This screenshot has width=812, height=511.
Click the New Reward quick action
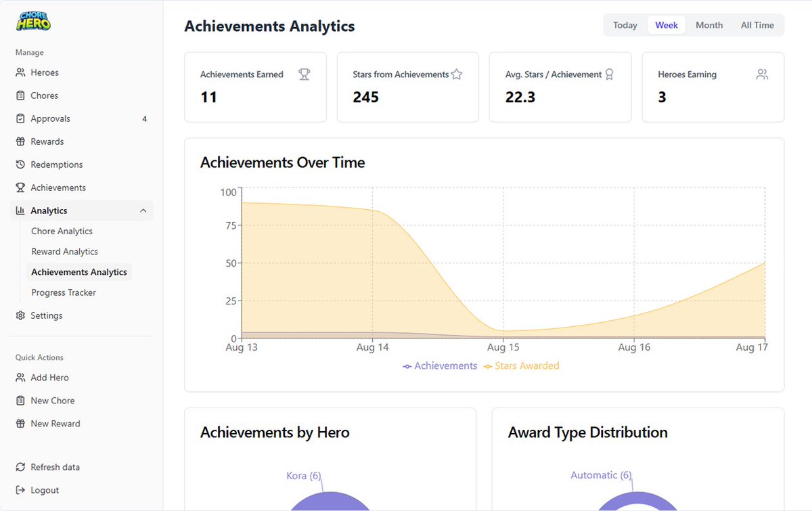pyautogui.click(x=81, y=424)
